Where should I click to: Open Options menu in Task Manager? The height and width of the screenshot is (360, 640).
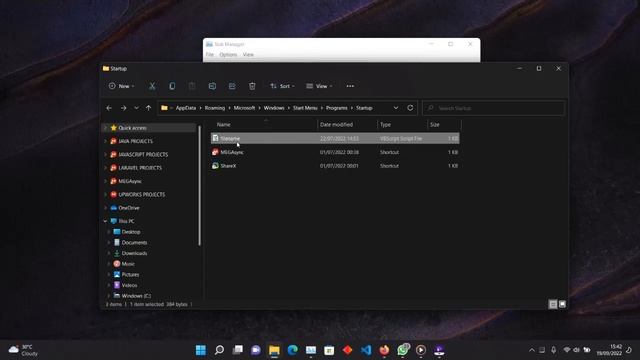[228, 55]
